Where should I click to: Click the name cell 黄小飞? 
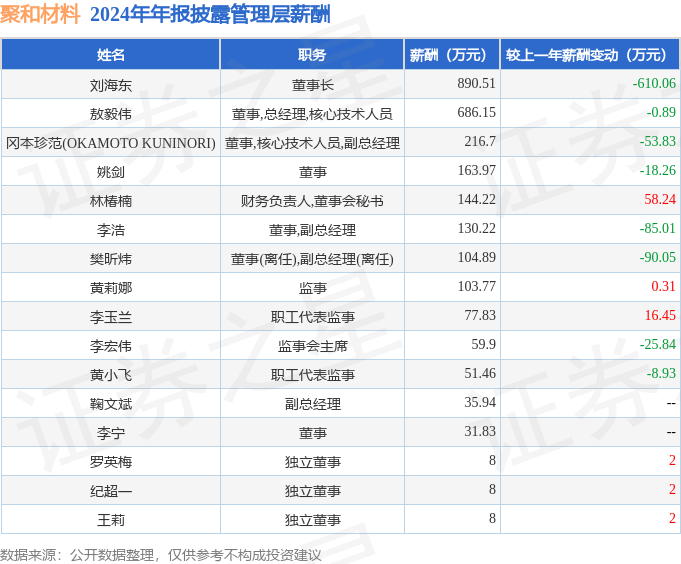pyautogui.click(x=111, y=375)
